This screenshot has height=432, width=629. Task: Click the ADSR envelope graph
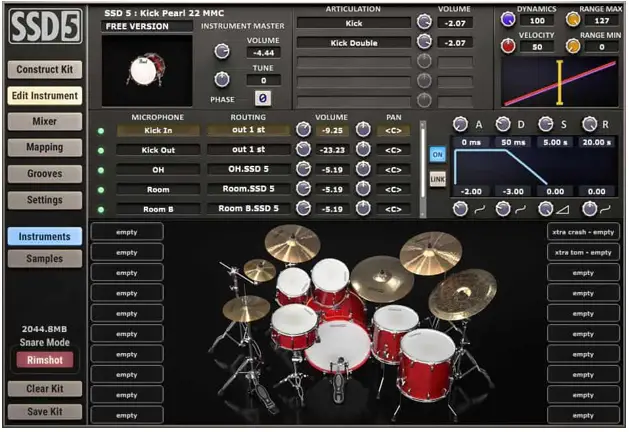(x=534, y=166)
